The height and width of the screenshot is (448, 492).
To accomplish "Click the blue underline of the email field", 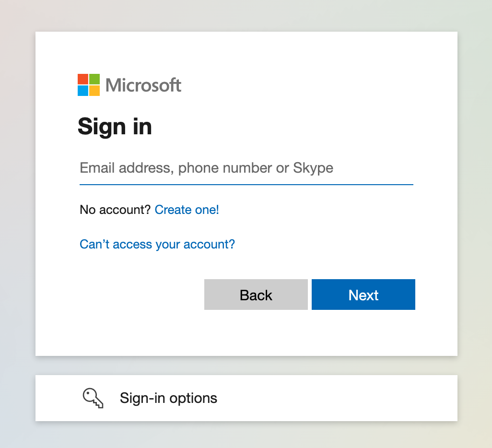I will pyautogui.click(x=246, y=185).
